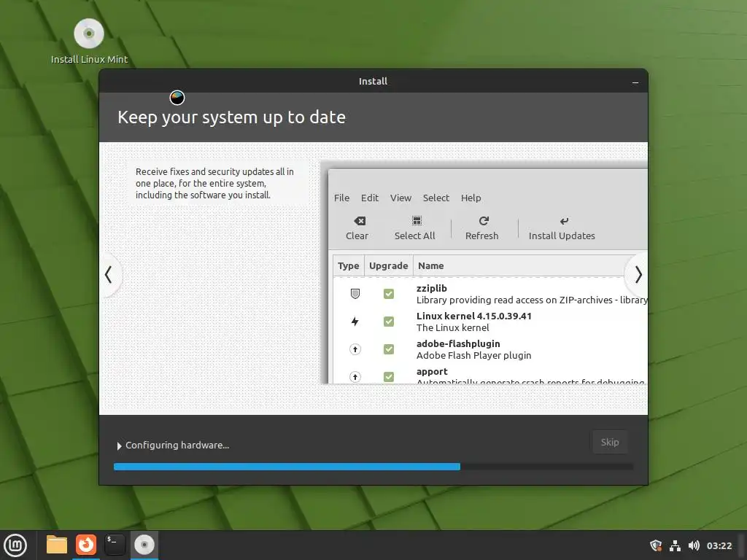This screenshot has width=747, height=560.
Task: Launch Firefox from the taskbar
Action: (x=86, y=544)
